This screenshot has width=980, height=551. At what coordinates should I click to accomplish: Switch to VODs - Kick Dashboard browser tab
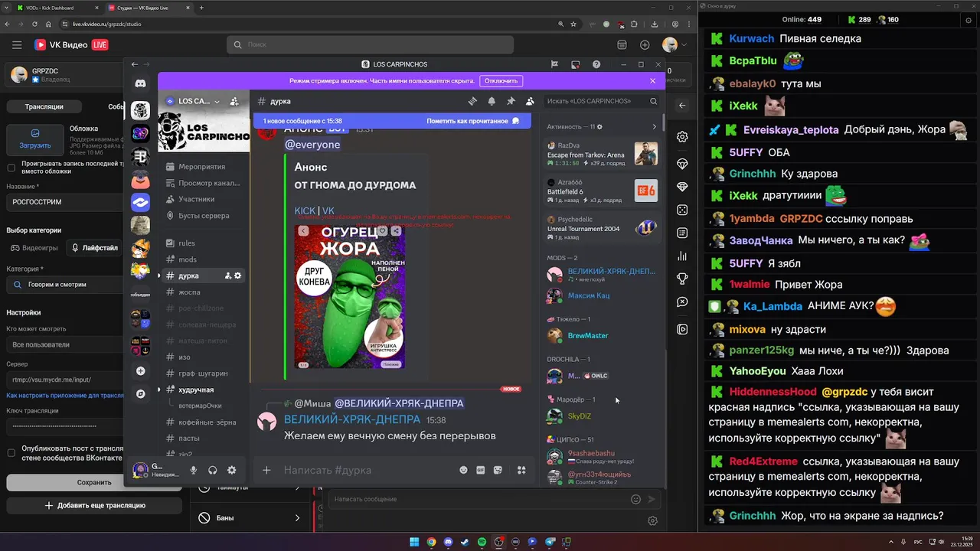point(58,8)
